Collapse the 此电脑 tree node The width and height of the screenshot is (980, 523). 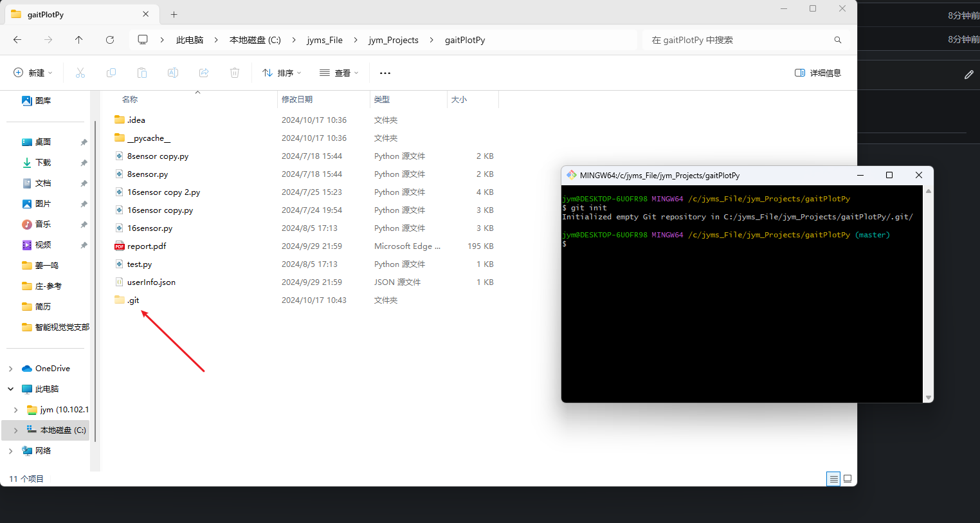click(x=10, y=389)
